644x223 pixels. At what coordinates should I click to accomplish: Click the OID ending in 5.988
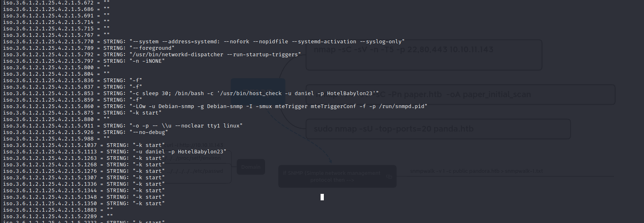[x=48, y=139]
